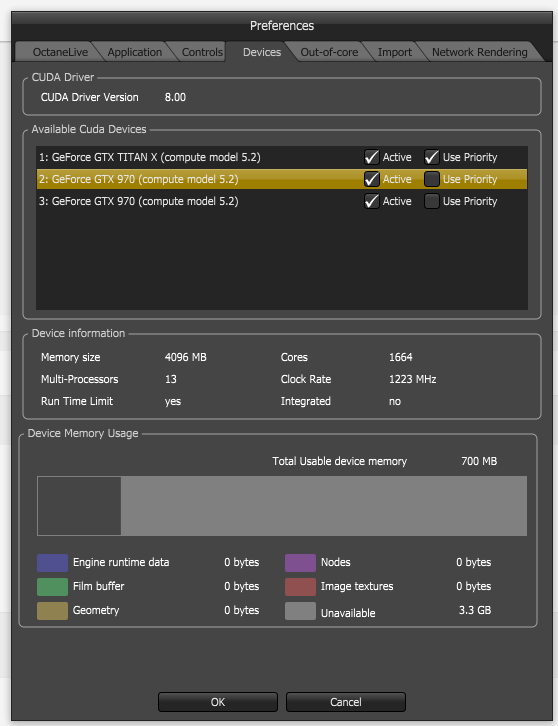Click the Cancel button
Viewport: 558px width, 726px height.
[x=345, y=702]
